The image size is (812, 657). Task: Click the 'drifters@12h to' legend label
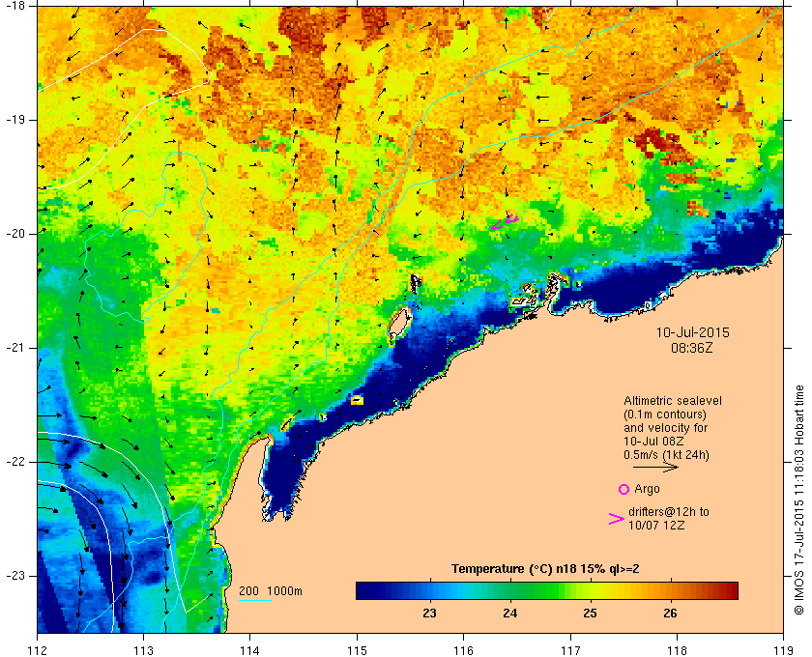(669, 512)
